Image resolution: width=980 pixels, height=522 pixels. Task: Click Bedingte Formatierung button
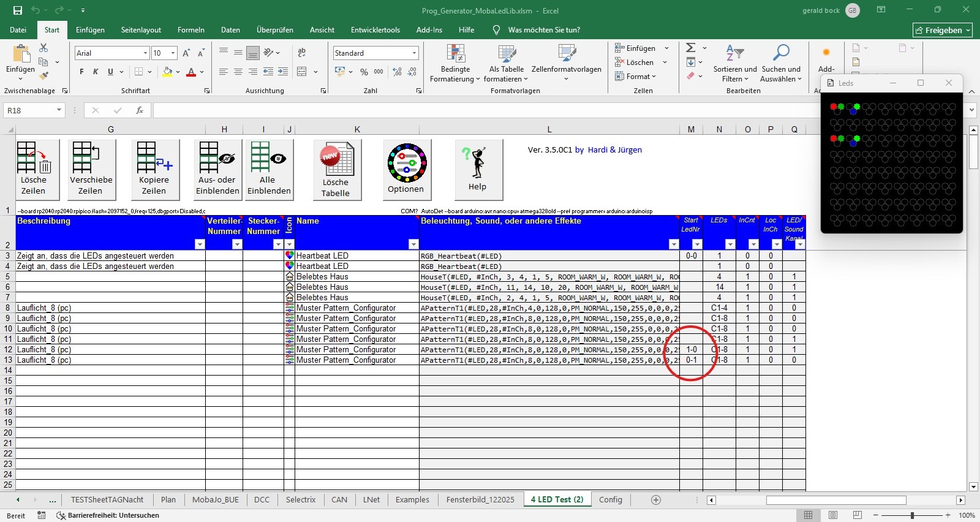pos(455,64)
